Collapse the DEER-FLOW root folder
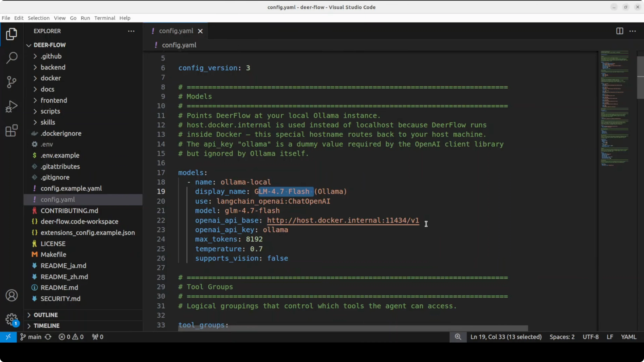Screen dimensions: 644x362 (50, 45)
